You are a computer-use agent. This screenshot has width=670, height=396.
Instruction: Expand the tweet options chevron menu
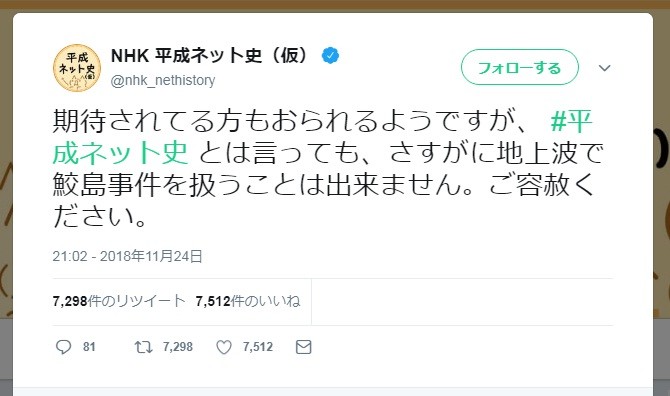pos(604,67)
